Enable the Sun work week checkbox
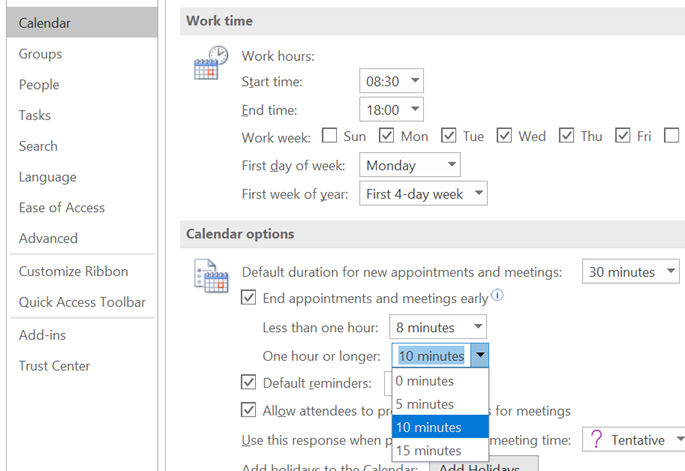Image resolution: width=685 pixels, height=471 pixels. tap(329, 136)
